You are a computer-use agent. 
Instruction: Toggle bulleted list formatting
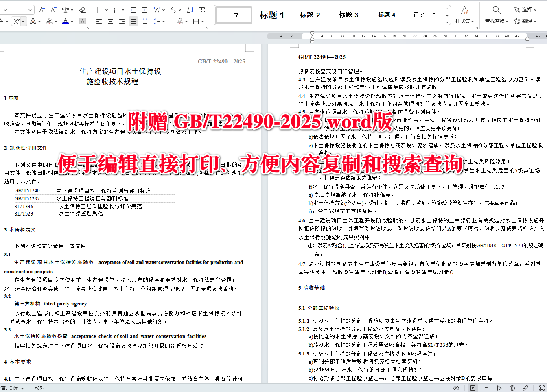[x=100, y=9]
